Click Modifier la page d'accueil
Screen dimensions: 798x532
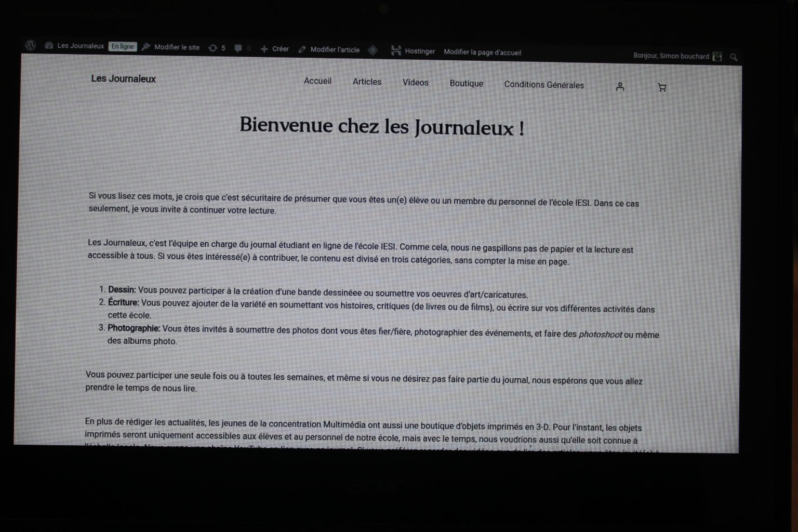482,52
